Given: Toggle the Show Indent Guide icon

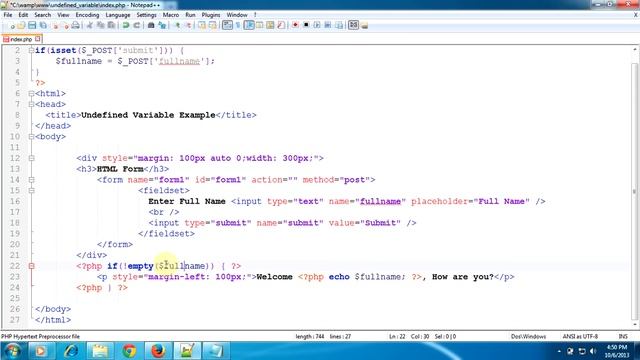Looking at the screenshot, I should (x=249, y=25).
